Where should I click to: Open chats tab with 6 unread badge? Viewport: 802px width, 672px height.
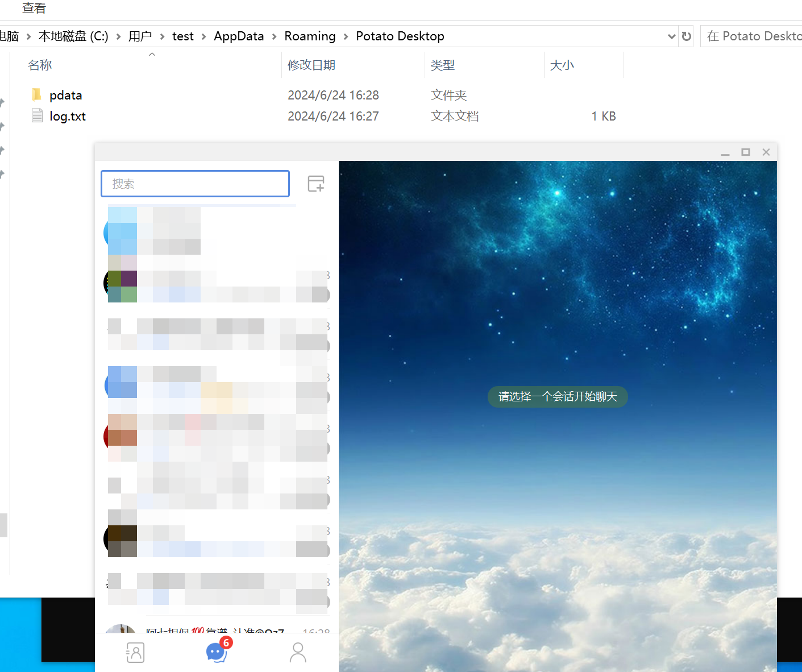217,652
